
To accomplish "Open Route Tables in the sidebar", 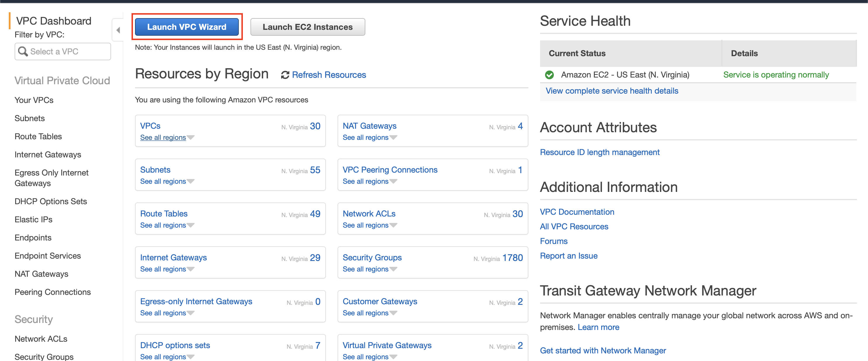I will click(38, 137).
